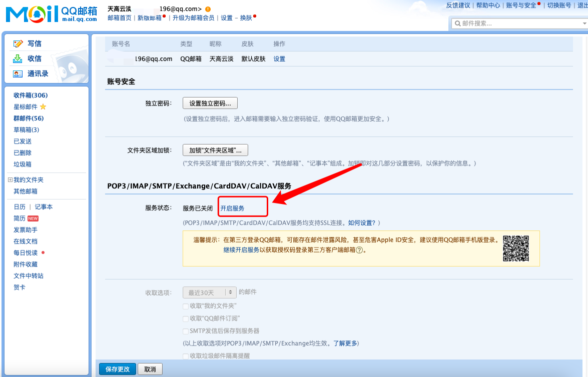Click 设置 link in account row

[279, 59]
